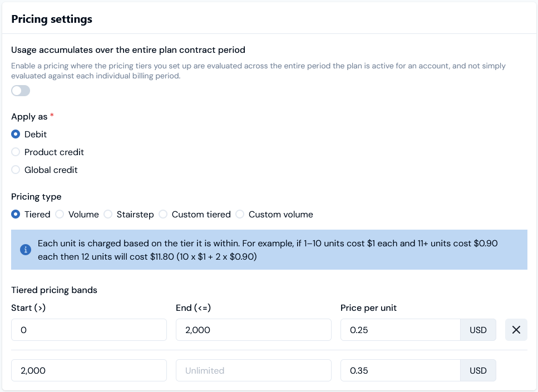Click the blue info icon in banner
538x392 pixels.
click(x=25, y=250)
